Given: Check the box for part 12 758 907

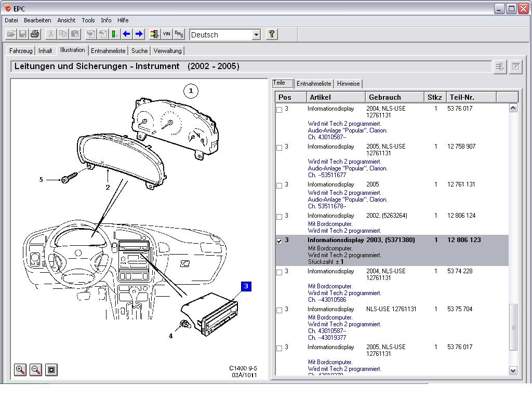Looking at the screenshot, I should 279,148.
